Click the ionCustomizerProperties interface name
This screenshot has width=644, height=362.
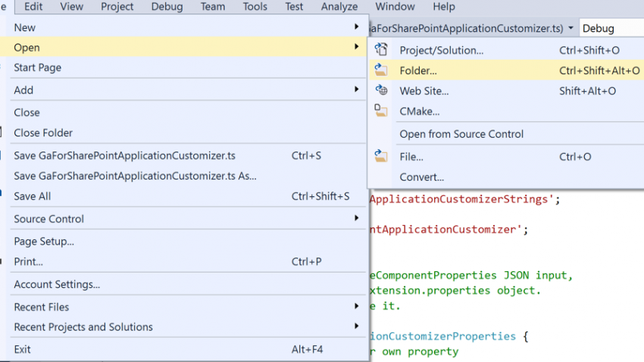point(442,336)
